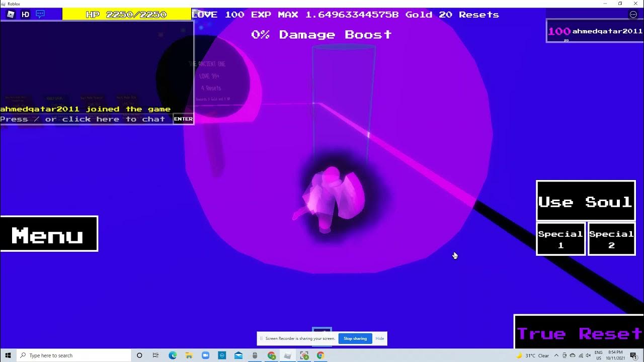Click the 0% Damage Boost text

tap(321, 35)
